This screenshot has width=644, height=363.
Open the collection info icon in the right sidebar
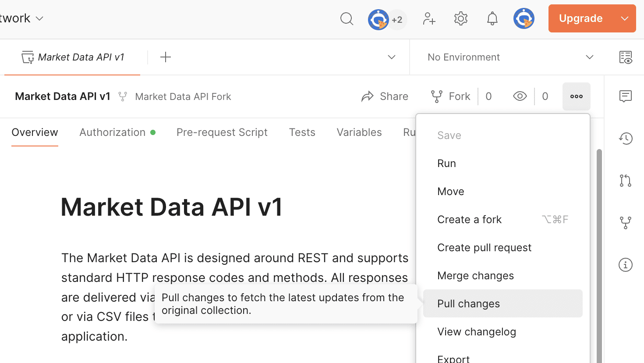(626, 264)
